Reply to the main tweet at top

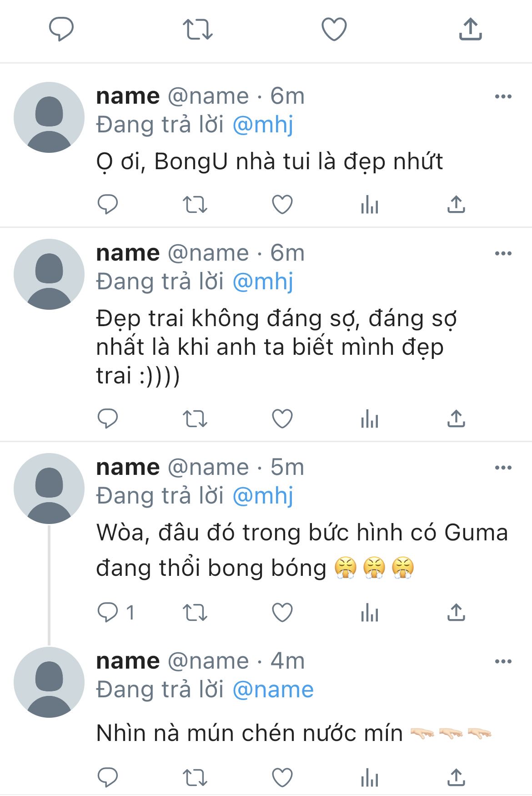[61, 30]
